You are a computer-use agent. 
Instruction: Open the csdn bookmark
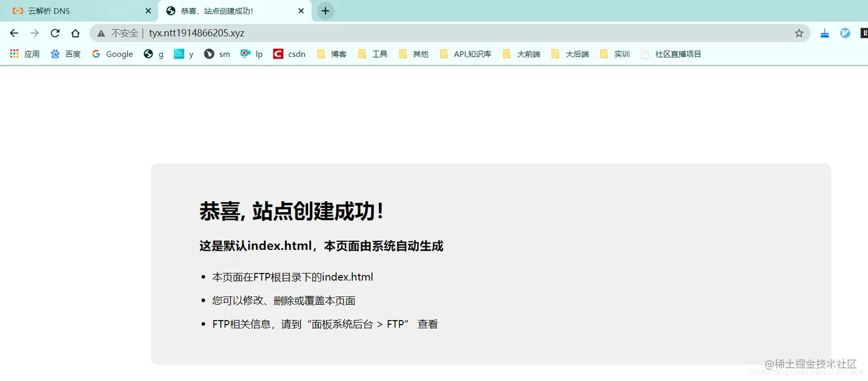tap(289, 54)
